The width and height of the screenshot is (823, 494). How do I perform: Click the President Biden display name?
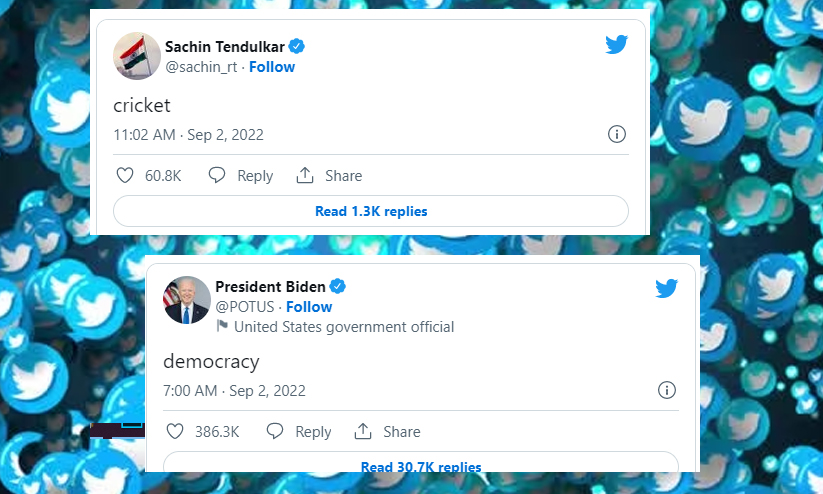point(271,287)
